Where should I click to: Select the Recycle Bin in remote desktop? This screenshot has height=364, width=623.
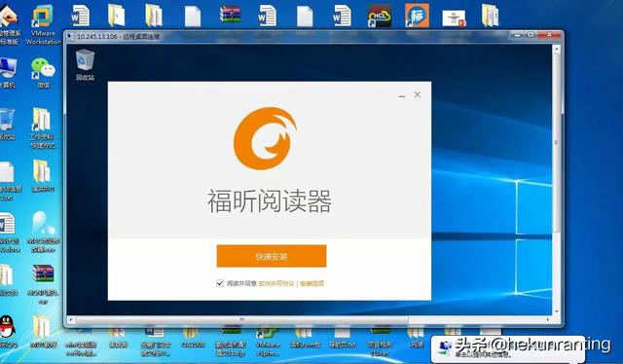(x=85, y=65)
